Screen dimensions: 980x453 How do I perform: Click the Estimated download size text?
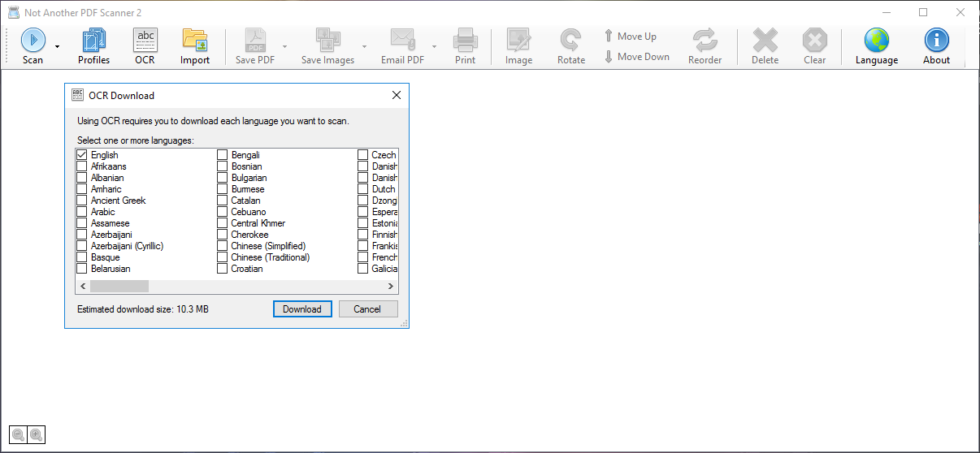click(x=143, y=309)
